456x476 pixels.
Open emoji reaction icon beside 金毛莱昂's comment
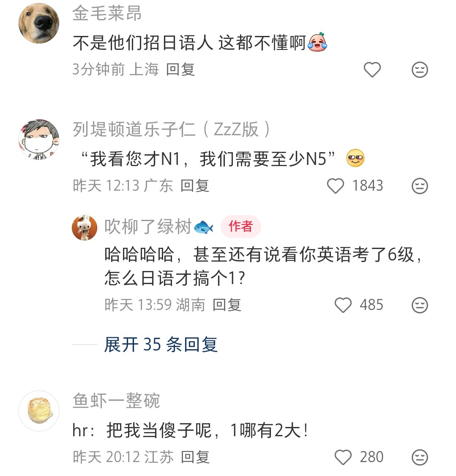click(419, 70)
